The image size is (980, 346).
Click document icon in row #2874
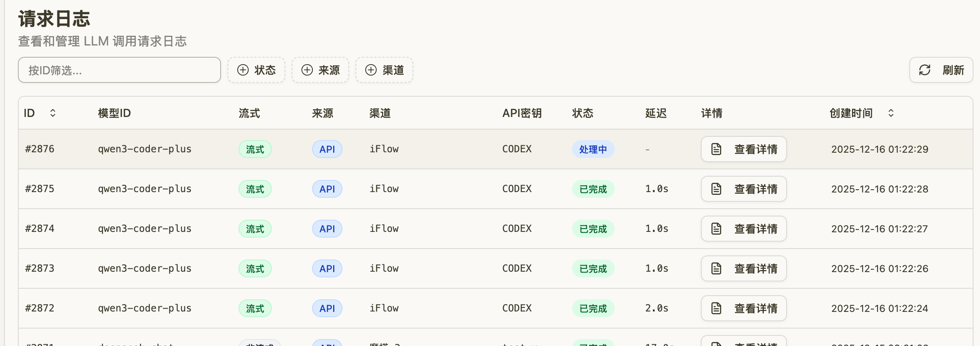point(716,229)
